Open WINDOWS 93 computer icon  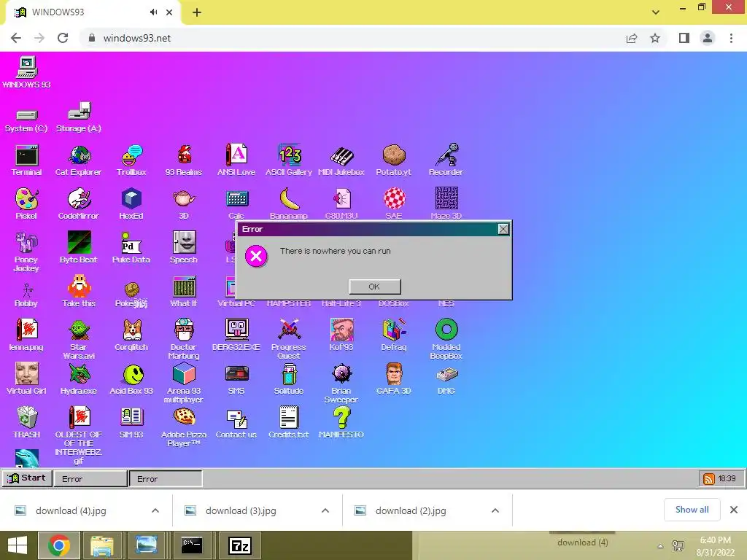(x=27, y=72)
